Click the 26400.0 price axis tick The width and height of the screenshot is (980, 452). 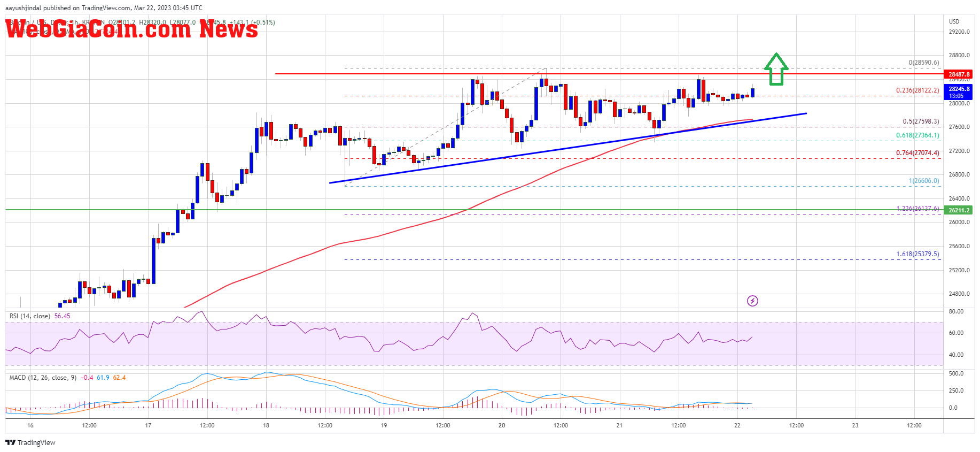point(959,198)
